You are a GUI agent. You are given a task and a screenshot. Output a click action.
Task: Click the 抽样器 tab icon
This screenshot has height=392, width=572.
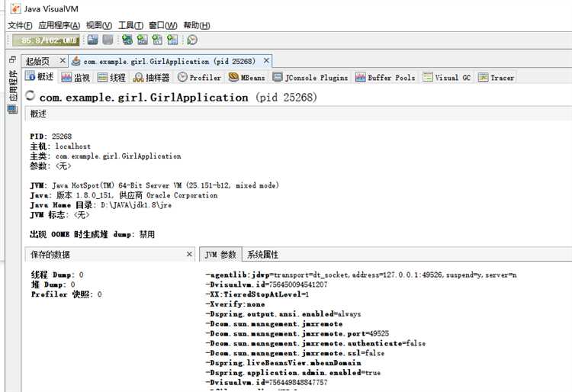click(139, 77)
